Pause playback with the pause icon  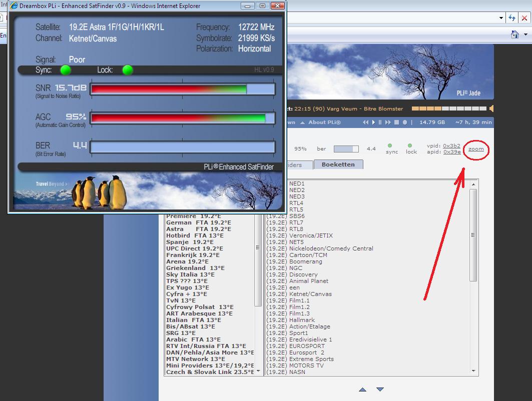click(380, 122)
